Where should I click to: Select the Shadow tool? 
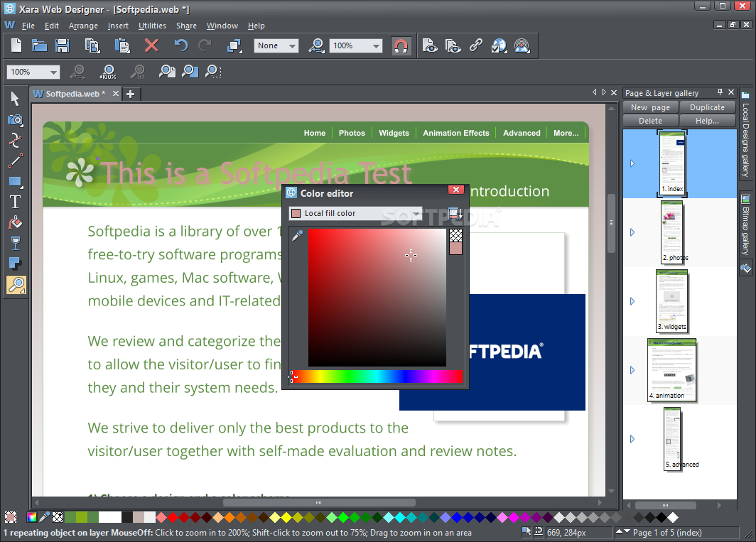15,264
